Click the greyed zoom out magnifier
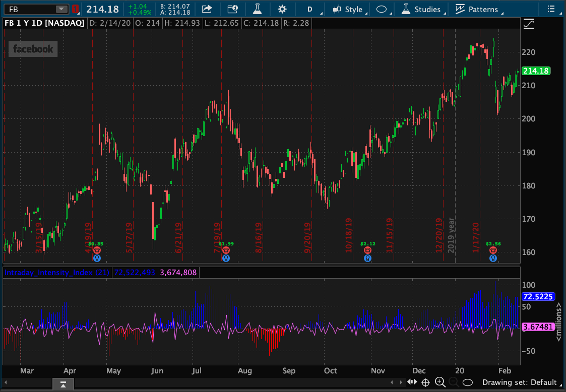 pos(454,382)
